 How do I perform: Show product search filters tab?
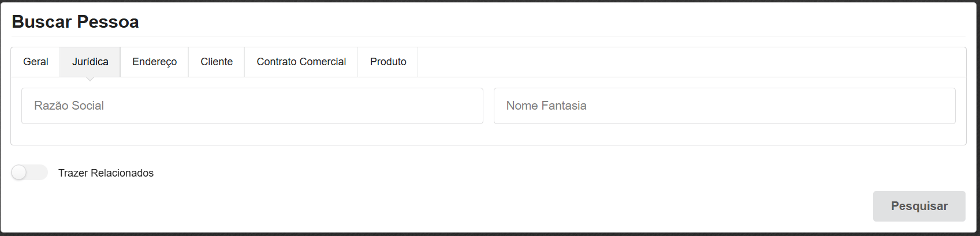388,62
